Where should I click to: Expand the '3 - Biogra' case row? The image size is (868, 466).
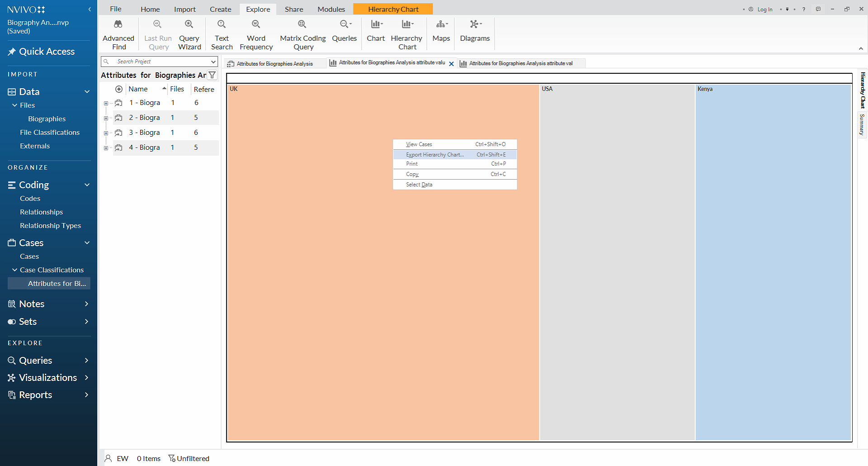tap(106, 133)
